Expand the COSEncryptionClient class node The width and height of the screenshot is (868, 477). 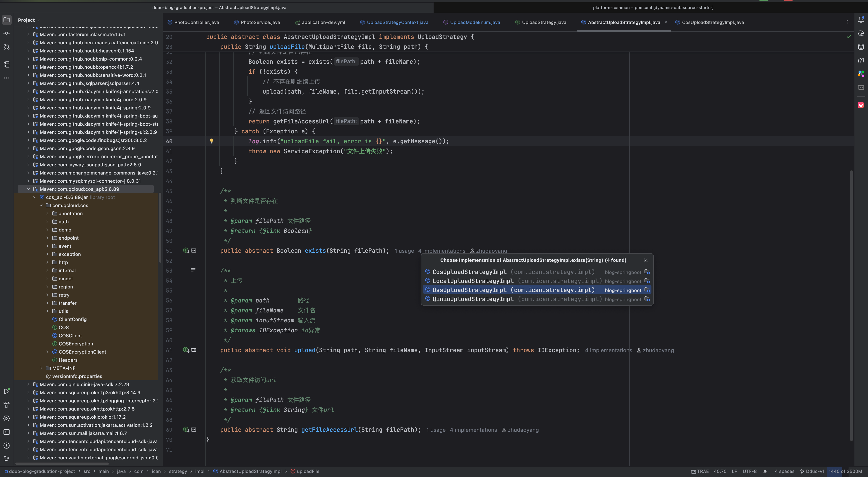point(47,352)
